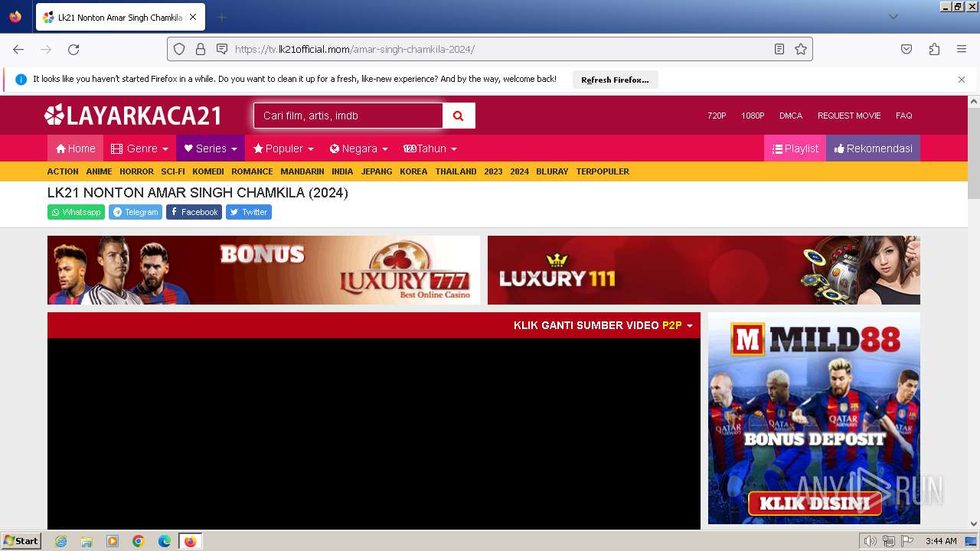Expand KLIK GANTI SUMBER VIDEO P2P dropdown

[603, 325]
